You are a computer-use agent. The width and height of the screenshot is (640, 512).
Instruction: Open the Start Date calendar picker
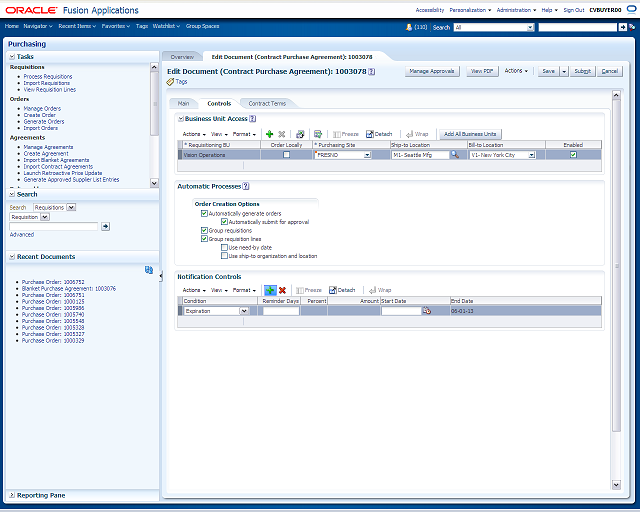click(x=427, y=311)
